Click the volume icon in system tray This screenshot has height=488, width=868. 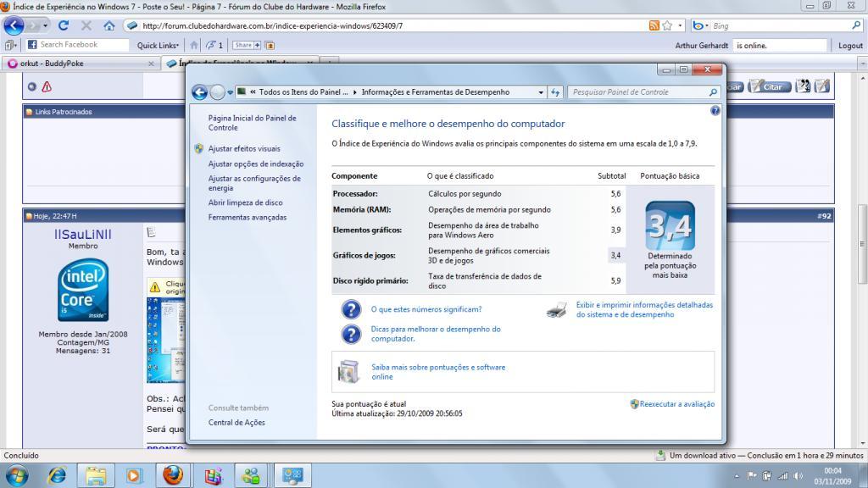click(798, 476)
